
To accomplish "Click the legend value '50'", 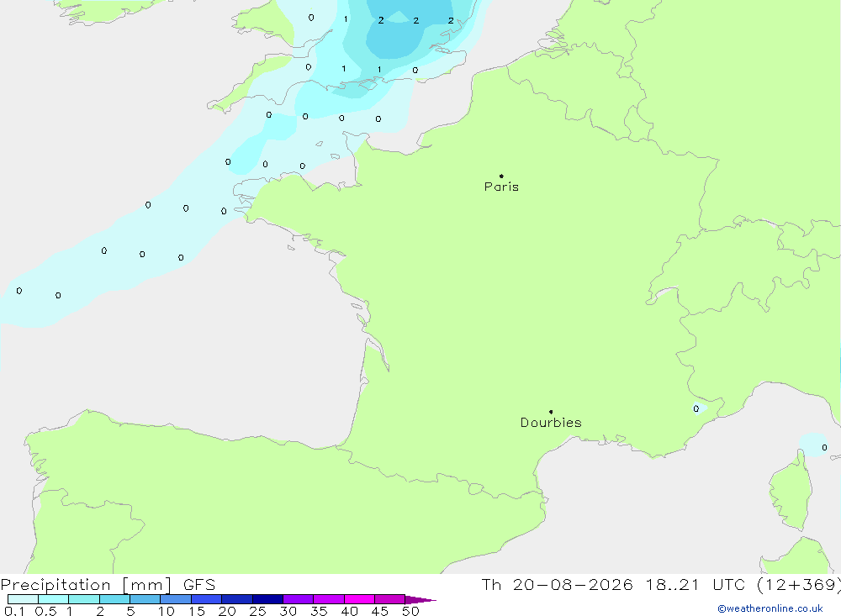I will [x=410, y=611].
